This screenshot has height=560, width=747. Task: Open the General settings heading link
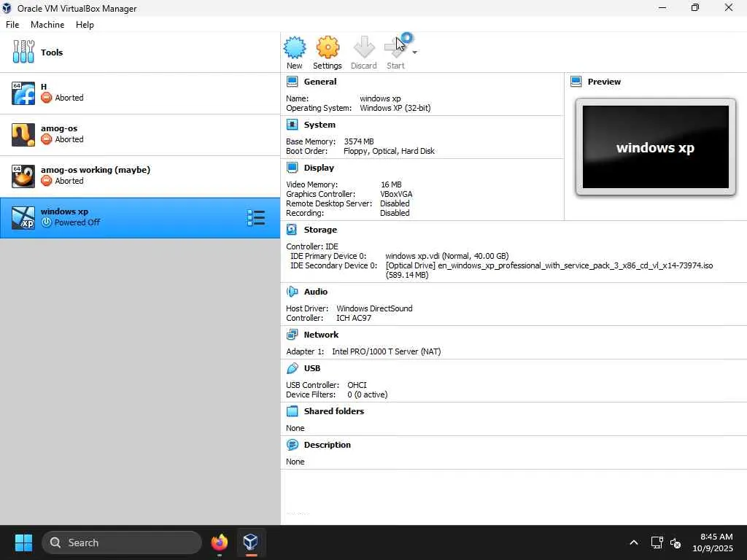pos(320,82)
